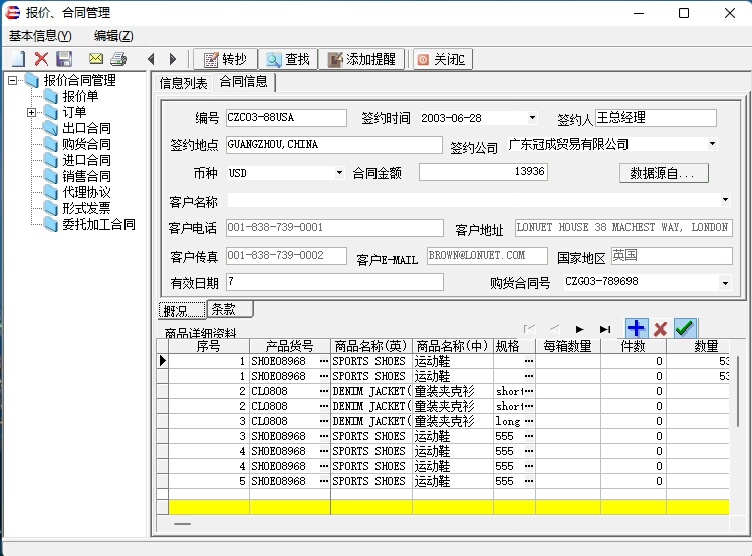The image size is (752, 556).
Task: Click the red X delete icon in toolbar
Action: pos(41,59)
